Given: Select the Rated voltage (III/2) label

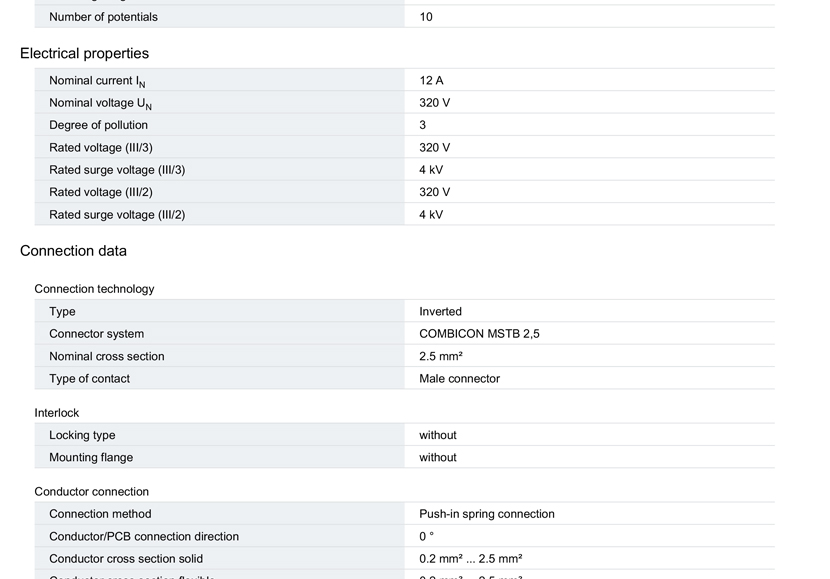Looking at the screenshot, I should pyautogui.click(x=101, y=192).
